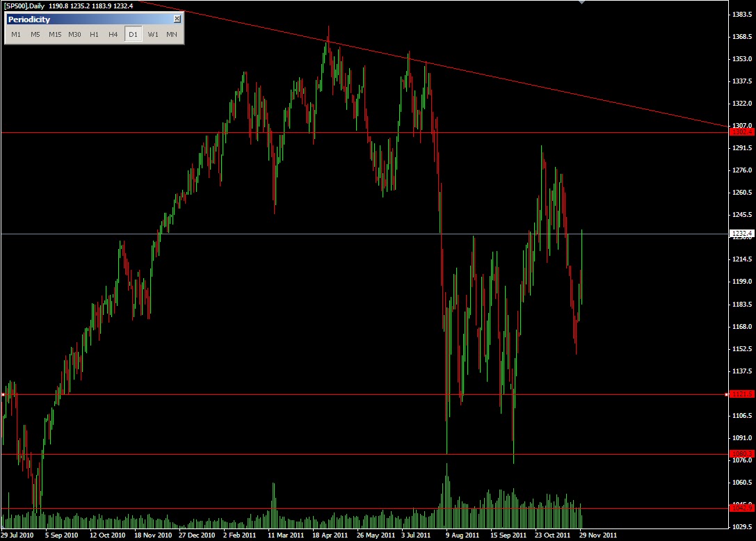
Task: Click 1353.0 on the price scale
Action: pyautogui.click(x=743, y=59)
